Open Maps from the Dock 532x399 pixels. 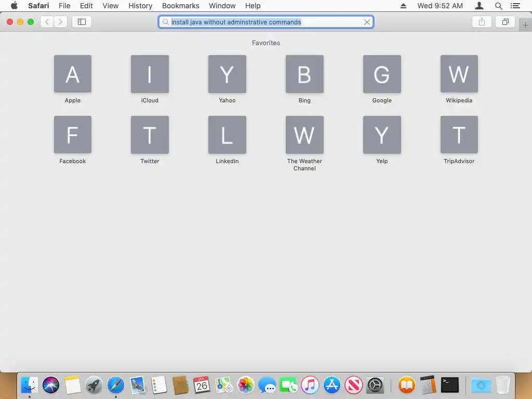[x=223, y=385]
